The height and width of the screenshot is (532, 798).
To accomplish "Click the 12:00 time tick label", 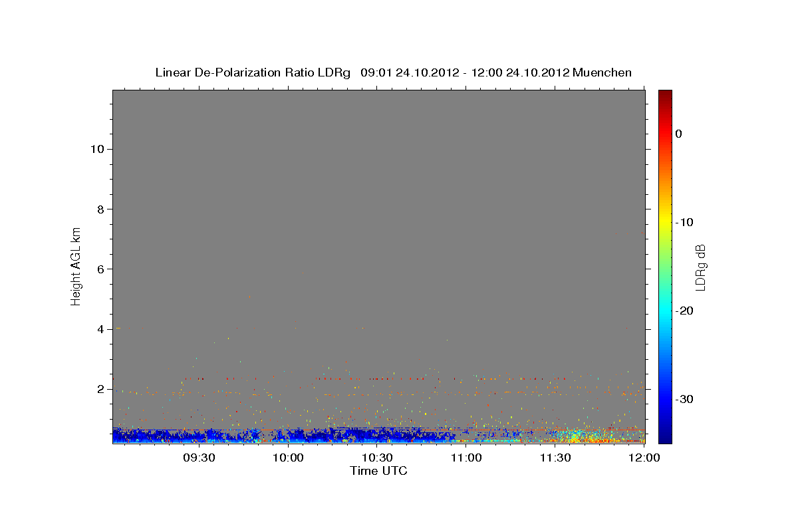I will [x=644, y=458].
